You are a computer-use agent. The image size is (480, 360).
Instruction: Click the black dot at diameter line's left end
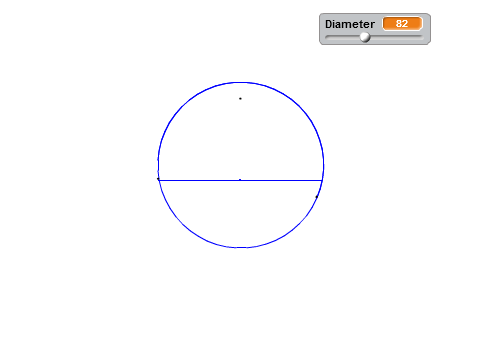(x=158, y=179)
